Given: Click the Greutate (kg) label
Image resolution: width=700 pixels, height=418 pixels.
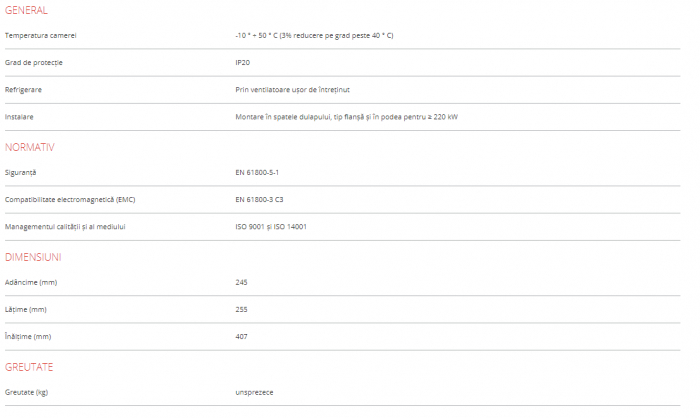Looking at the screenshot, I should (x=26, y=392).
